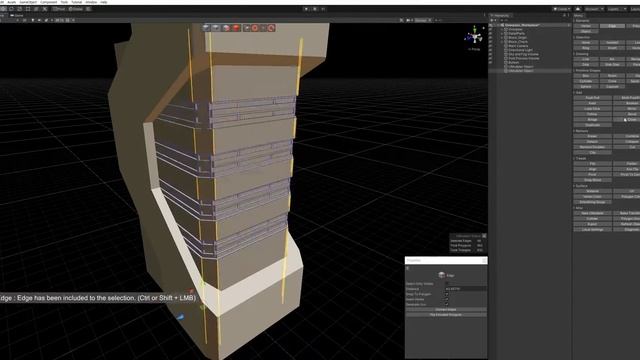Open the Layers dropdown

coord(617,9)
